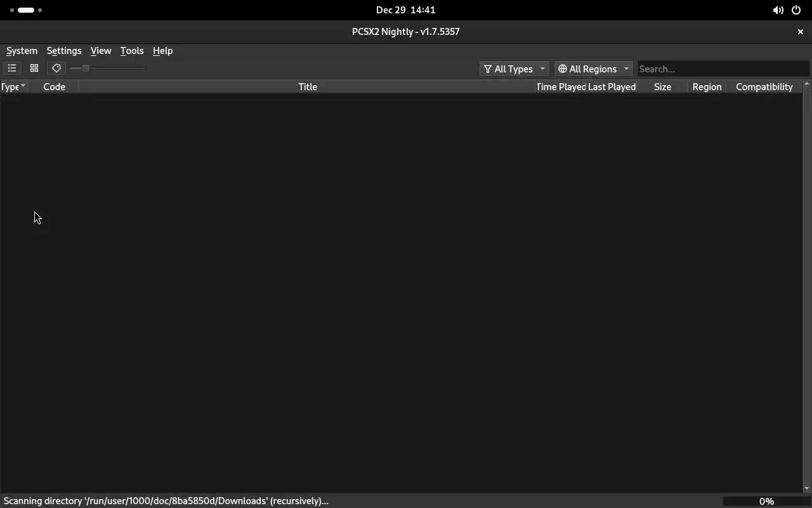Click the scanning directory status text
The height and width of the screenshot is (508, 812).
pos(166,501)
